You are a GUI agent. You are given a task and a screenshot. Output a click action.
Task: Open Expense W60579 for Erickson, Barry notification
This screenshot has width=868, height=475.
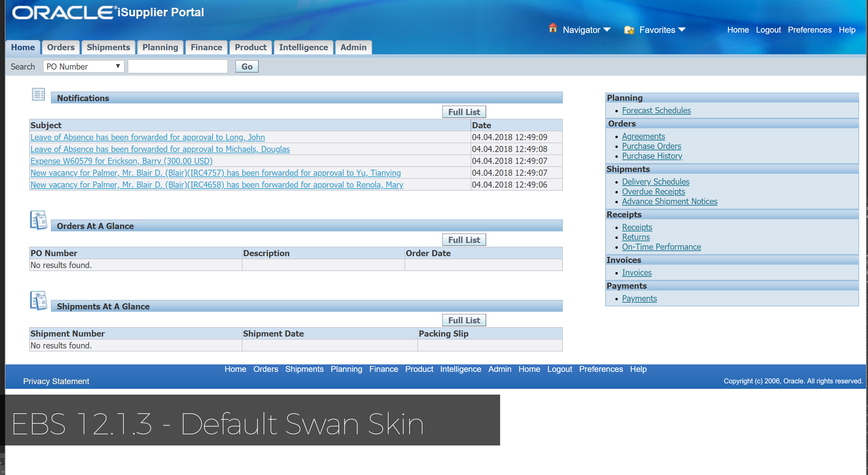[121, 161]
